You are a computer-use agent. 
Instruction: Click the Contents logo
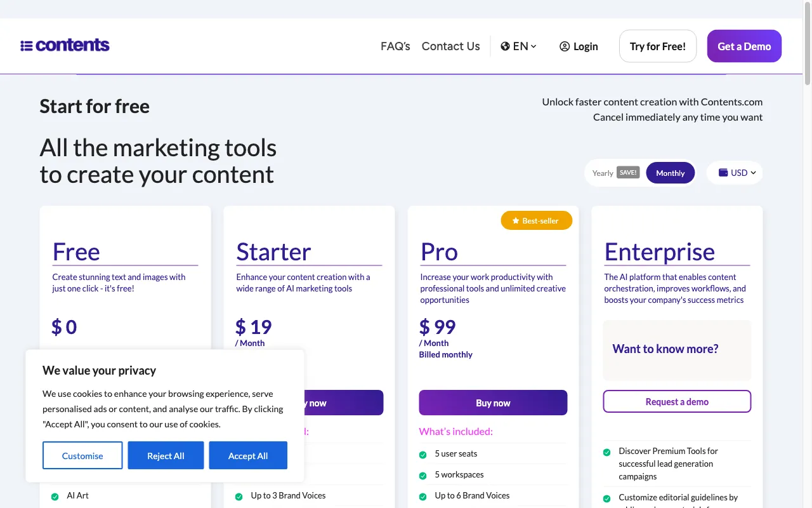pos(65,45)
